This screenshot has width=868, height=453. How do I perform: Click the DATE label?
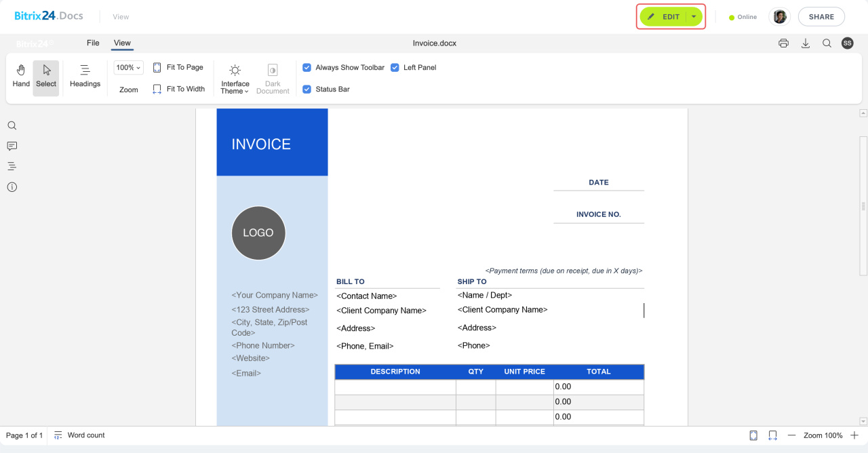[599, 182]
